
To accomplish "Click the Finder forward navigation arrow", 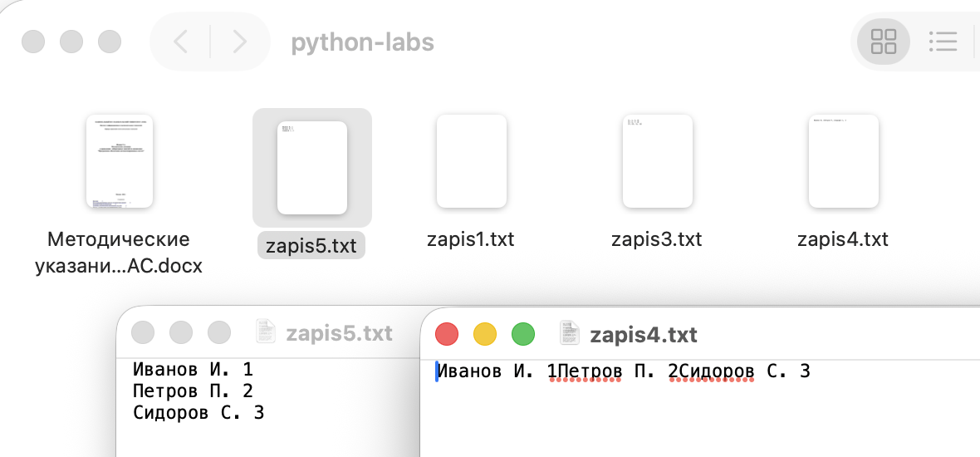I will pos(239,42).
